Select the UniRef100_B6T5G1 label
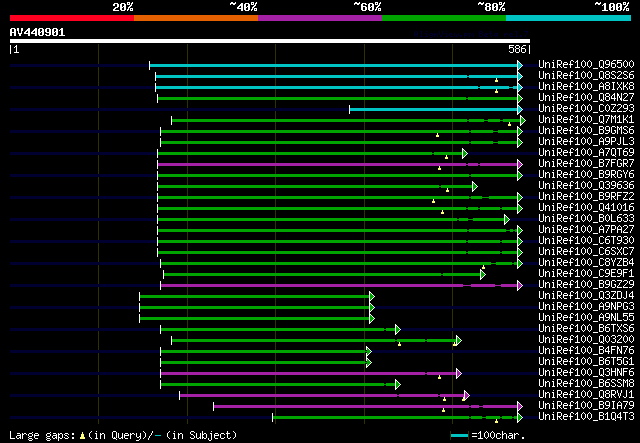Image resolution: width=640 pixels, height=443 pixels. coord(586,362)
